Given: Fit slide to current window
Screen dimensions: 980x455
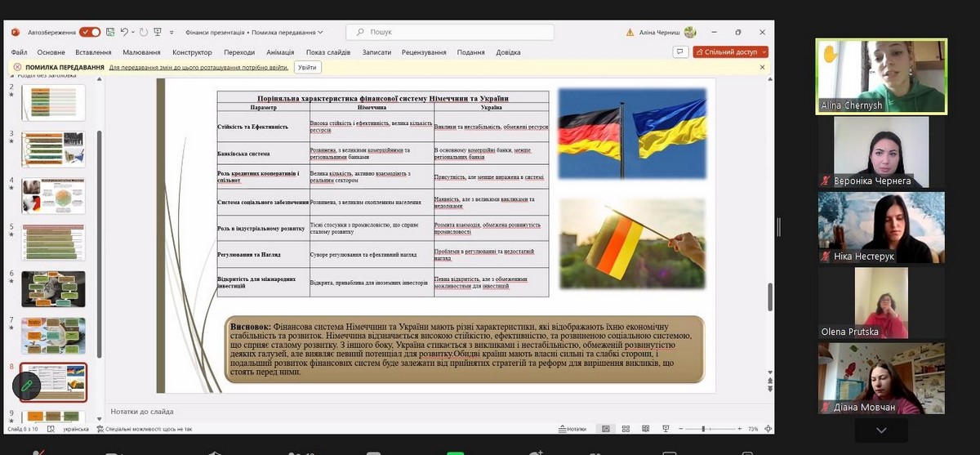Looking at the screenshot, I should tap(766, 429).
